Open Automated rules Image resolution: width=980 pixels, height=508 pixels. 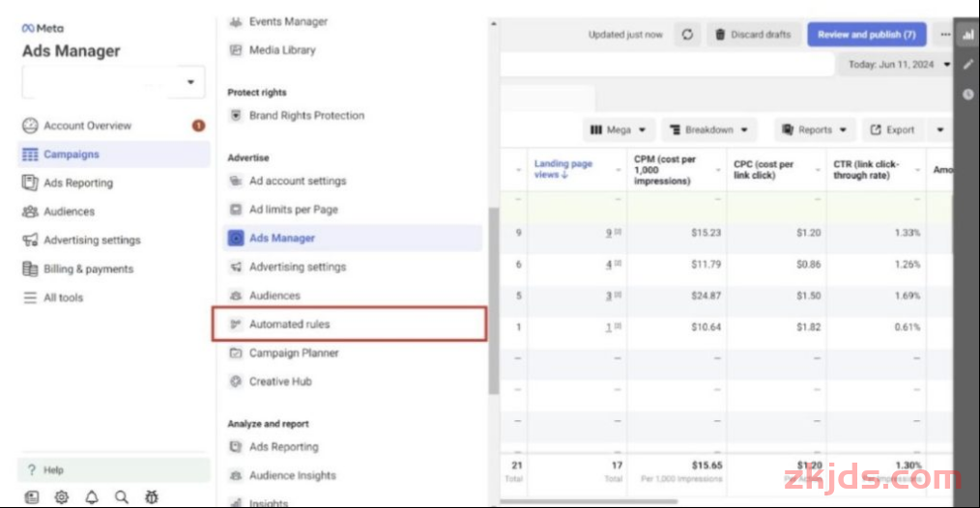[x=349, y=324]
